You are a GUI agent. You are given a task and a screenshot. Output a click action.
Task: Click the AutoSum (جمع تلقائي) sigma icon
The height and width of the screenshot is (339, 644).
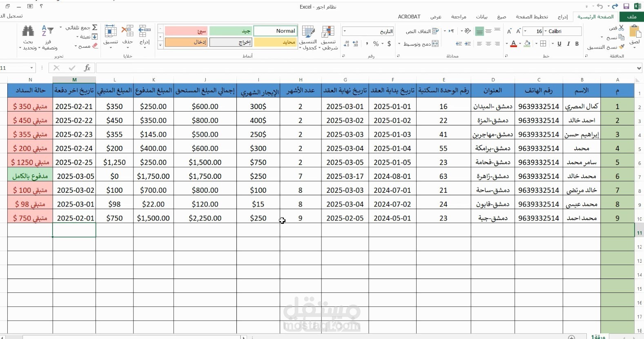(95, 27)
